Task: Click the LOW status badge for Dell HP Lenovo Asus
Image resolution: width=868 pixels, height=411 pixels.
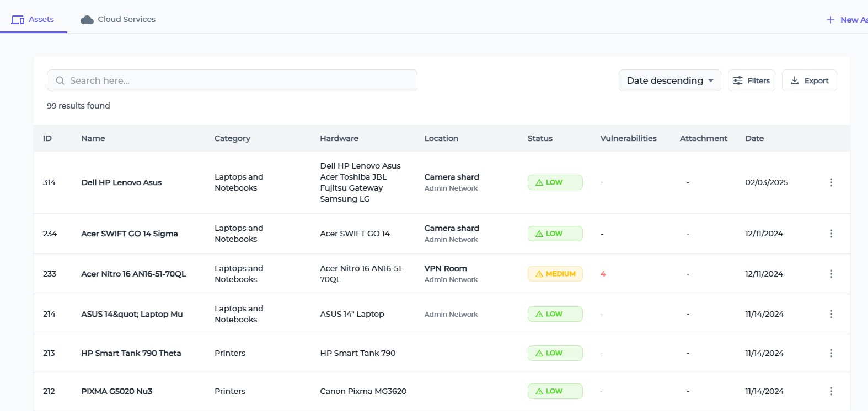Action: tap(555, 182)
